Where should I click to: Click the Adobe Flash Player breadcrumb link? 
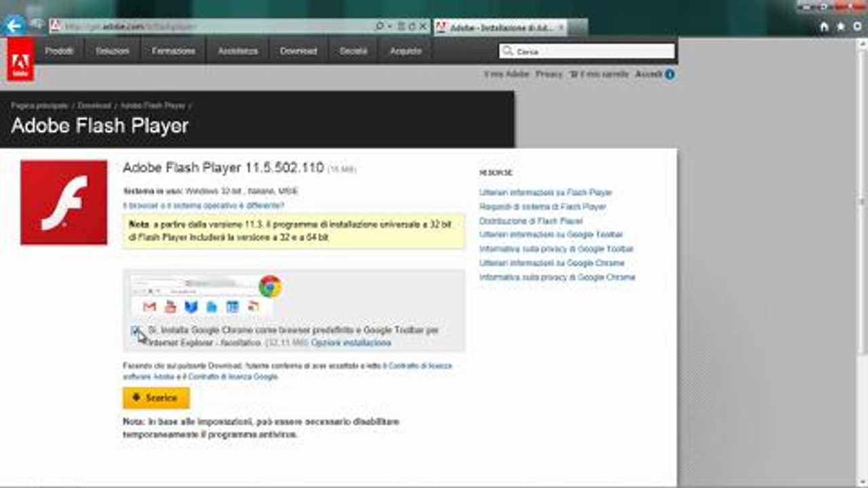coord(153,106)
